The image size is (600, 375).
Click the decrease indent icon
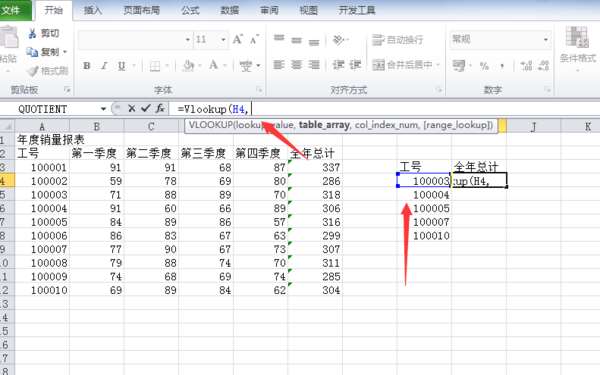(x=338, y=65)
